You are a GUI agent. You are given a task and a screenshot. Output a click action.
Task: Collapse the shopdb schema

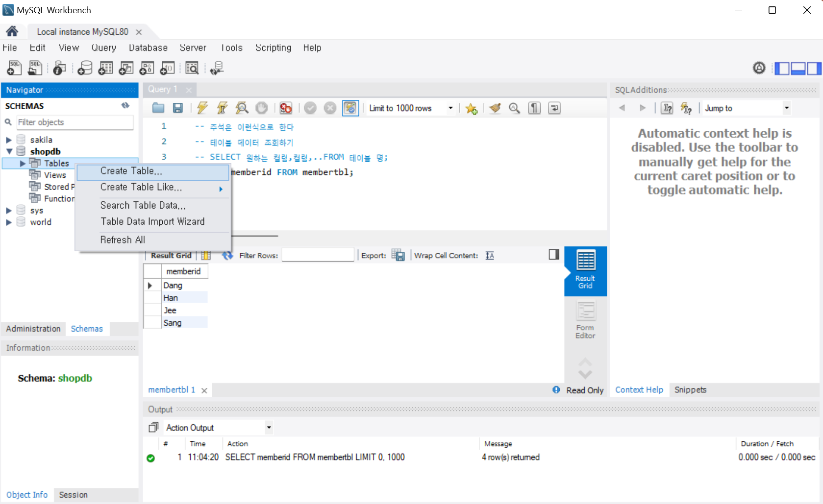point(9,151)
